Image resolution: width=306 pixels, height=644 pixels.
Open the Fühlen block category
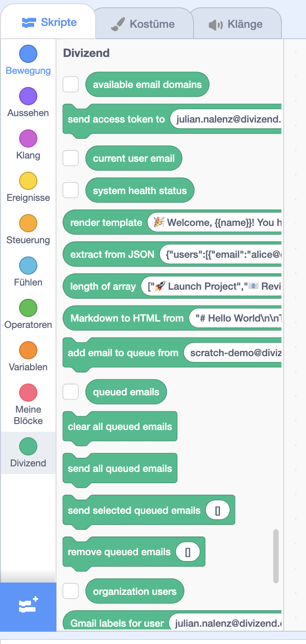(x=28, y=266)
